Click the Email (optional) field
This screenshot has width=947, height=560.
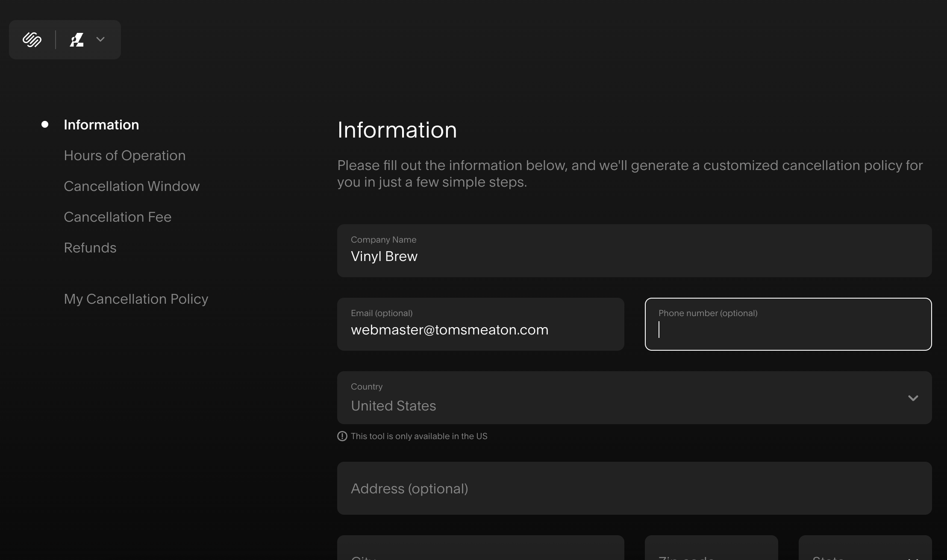[x=480, y=324]
